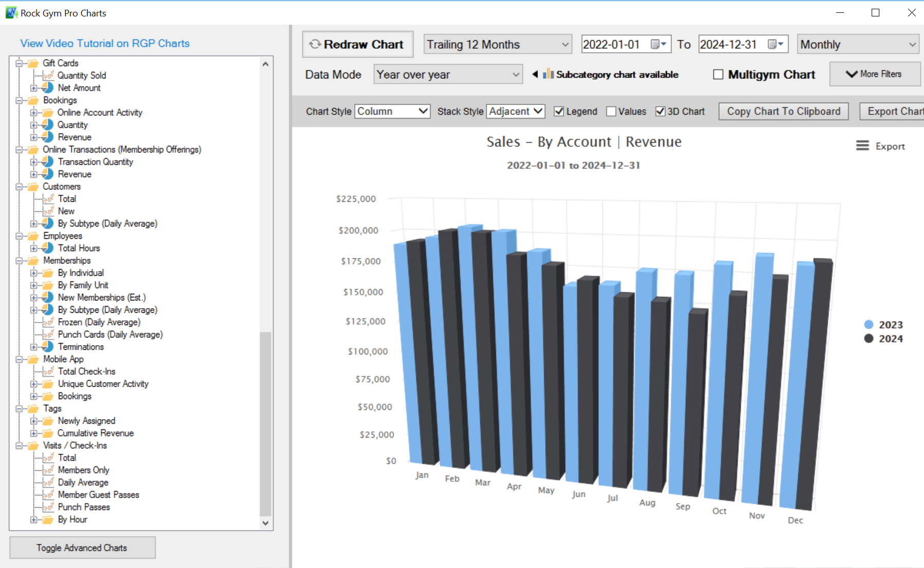
Task: Click the hamburger Export menu icon
Action: (862, 146)
